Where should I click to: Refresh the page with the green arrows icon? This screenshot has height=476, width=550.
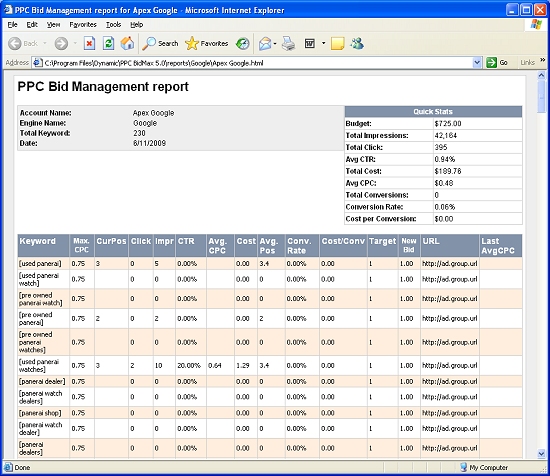[x=108, y=43]
